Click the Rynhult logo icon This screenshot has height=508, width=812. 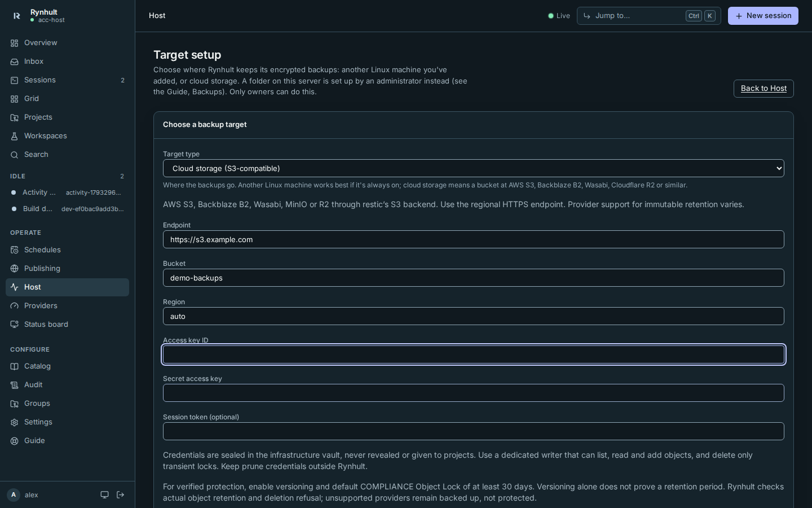[x=16, y=16]
